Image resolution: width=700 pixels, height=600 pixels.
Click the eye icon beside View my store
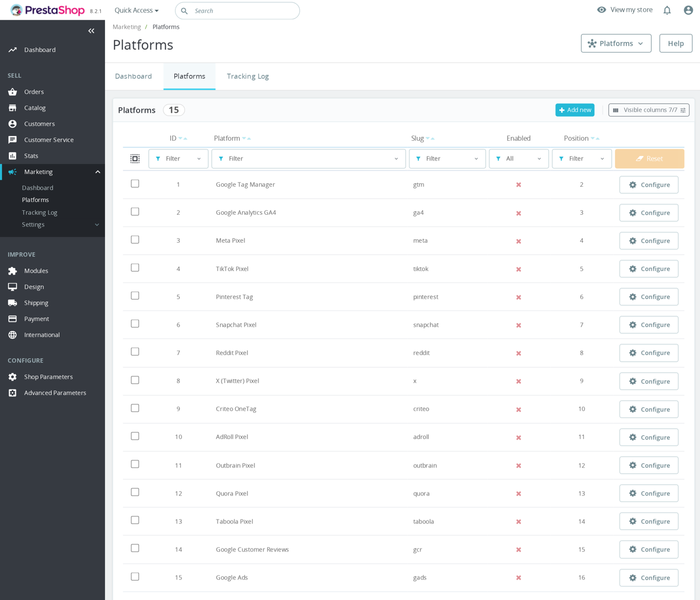tap(601, 10)
